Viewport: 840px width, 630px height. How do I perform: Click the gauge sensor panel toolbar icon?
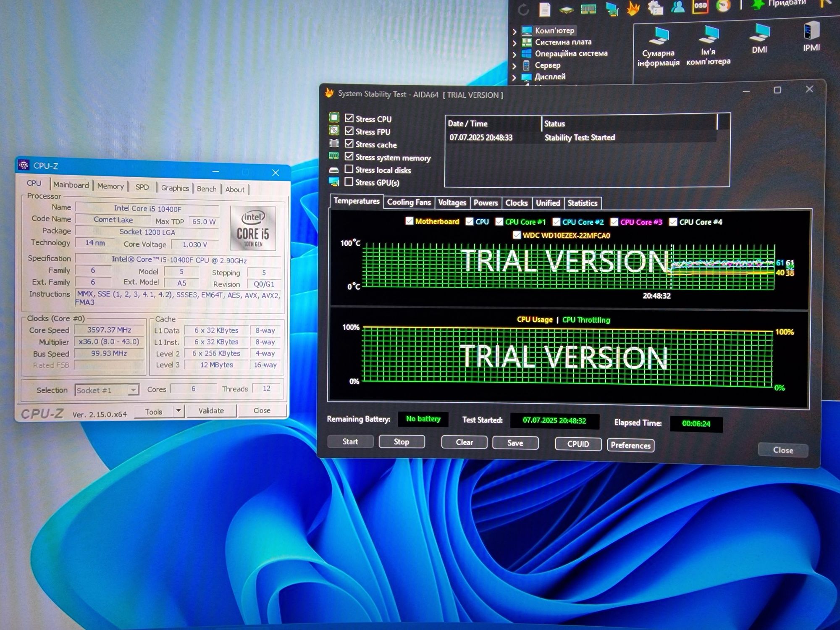[723, 5]
